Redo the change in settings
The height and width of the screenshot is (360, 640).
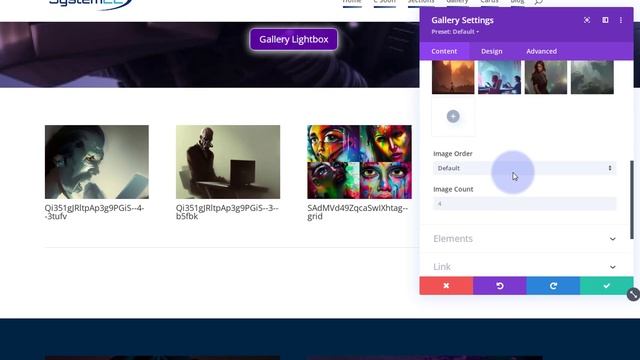[553, 286]
